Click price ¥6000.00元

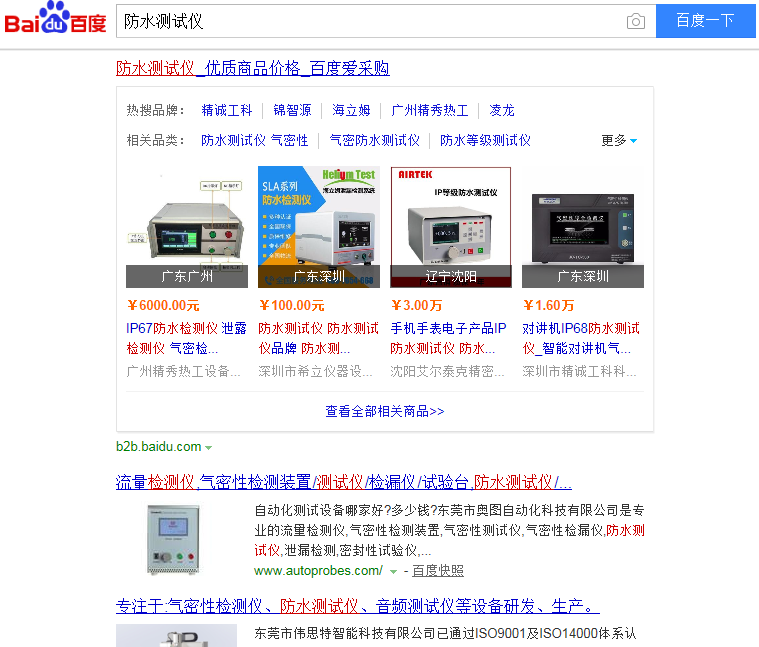[x=163, y=305]
